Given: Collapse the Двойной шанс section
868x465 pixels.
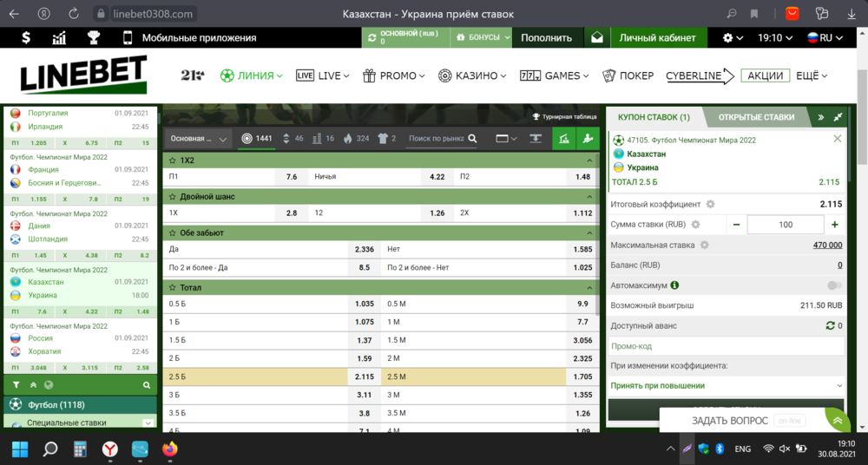Looking at the screenshot, I should coord(589,197).
